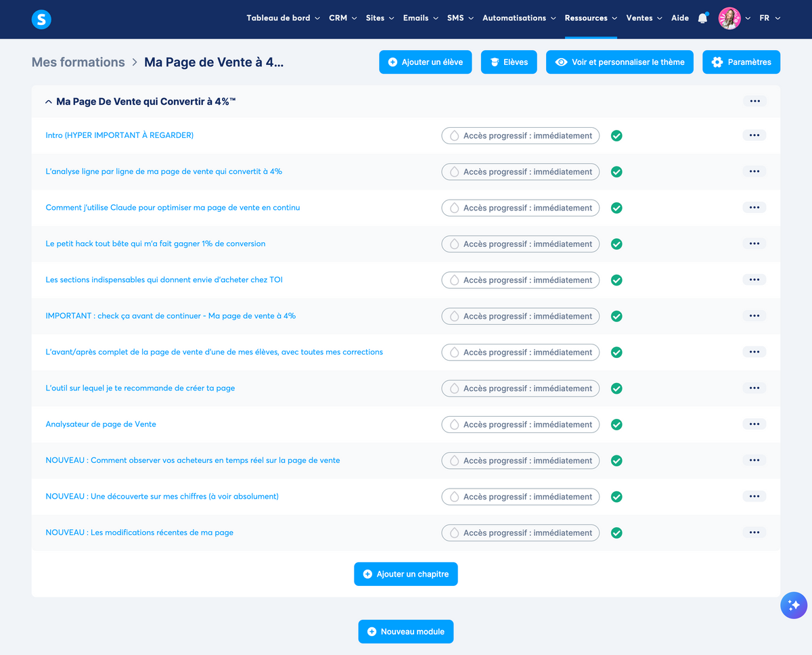Open NOUVEAU Les modifications récentes chapter

(x=139, y=533)
